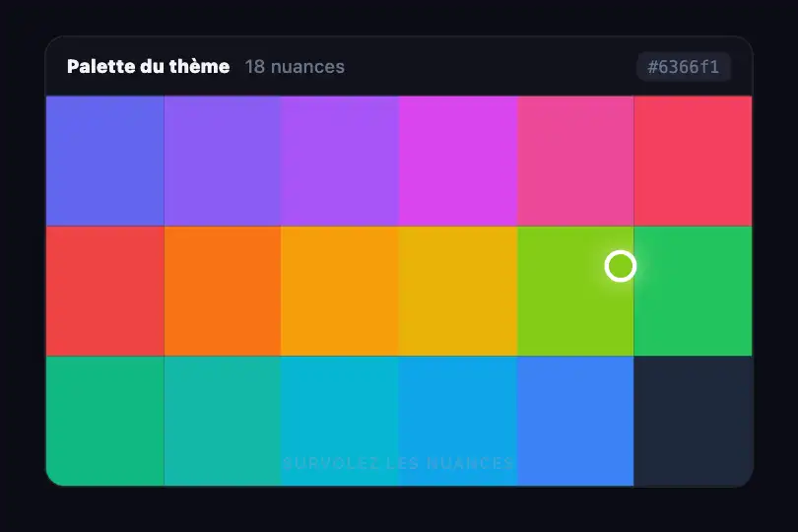Select the indigo color swatch
The image size is (798, 532).
point(104,161)
